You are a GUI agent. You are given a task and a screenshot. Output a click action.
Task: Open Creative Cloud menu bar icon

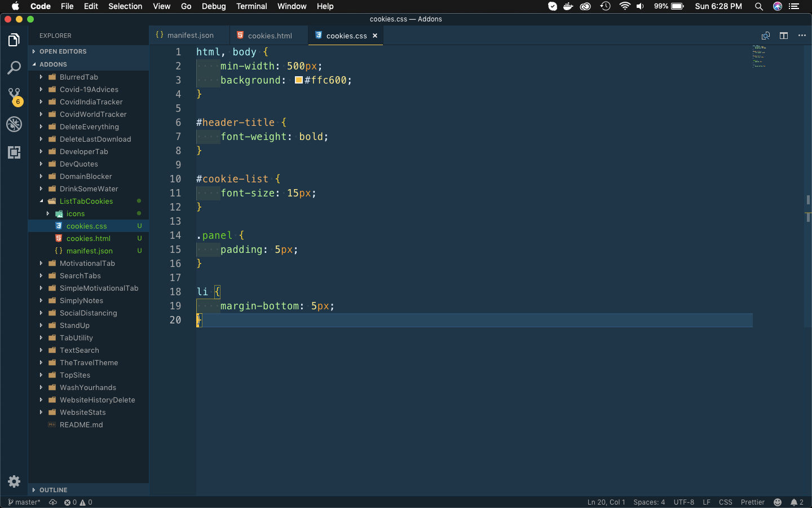pyautogui.click(x=585, y=6)
